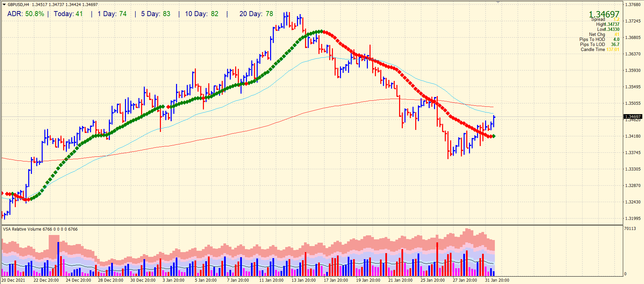Click the Pips To HOD 4.0 row
The width and height of the screenshot is (644, 284).
click(599, 39)
